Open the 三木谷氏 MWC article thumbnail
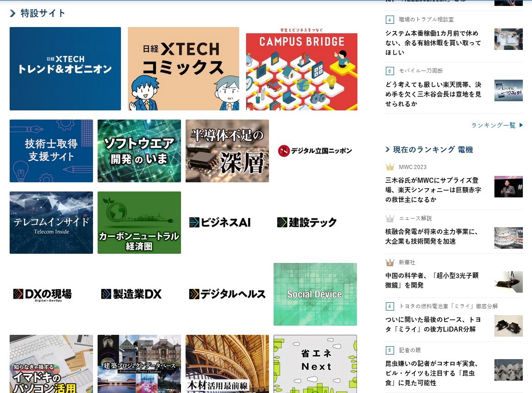Image resolution: width=532 pixels, height=393 pixels. pyautogui.click(x=508, y=186)
